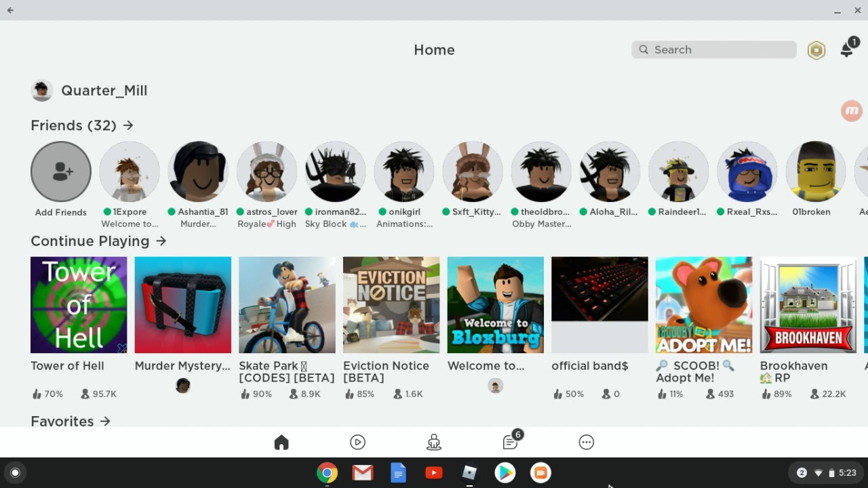This screenshot has width=868, height=488.
Task: Open Discover play icon in bottom bar
Action: point(357,443)
